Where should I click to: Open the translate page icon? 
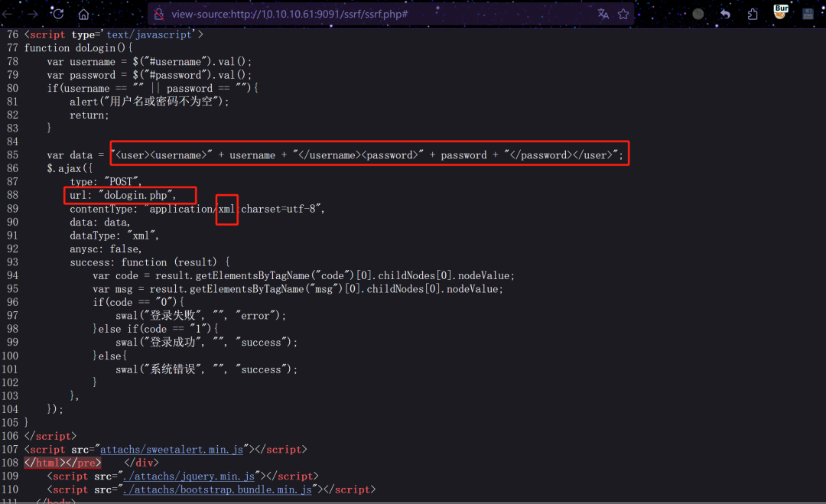(x=603, y=15)
